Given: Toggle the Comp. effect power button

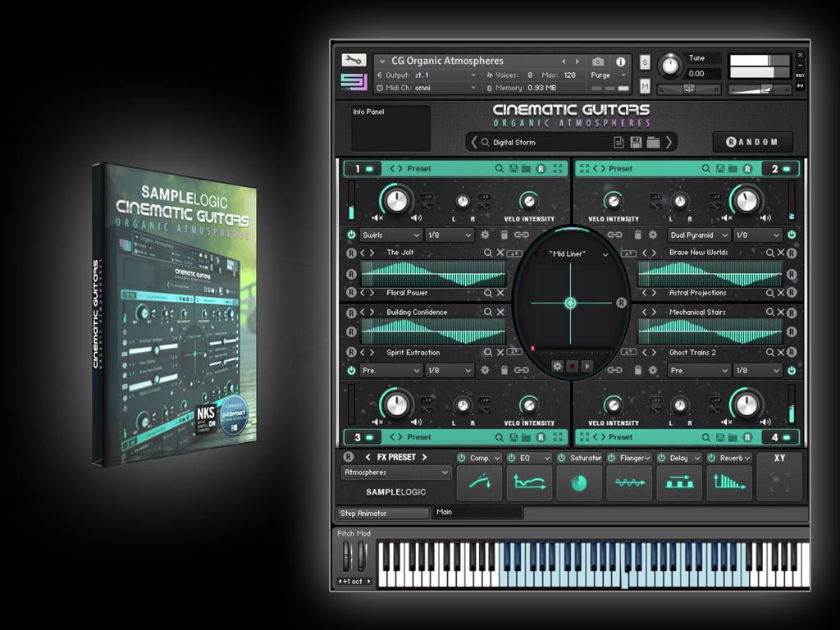Looking at the screenshot, I should click(461, 458).
